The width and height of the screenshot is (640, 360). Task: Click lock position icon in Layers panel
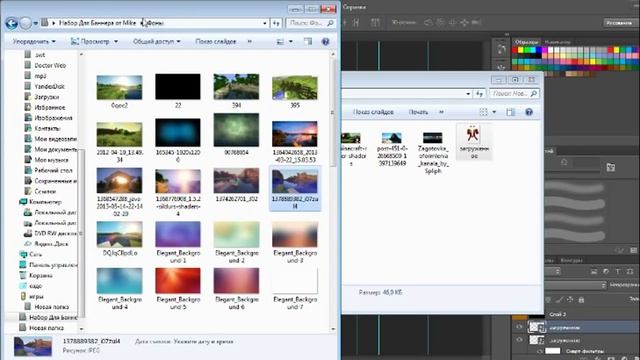pos(570,300)
